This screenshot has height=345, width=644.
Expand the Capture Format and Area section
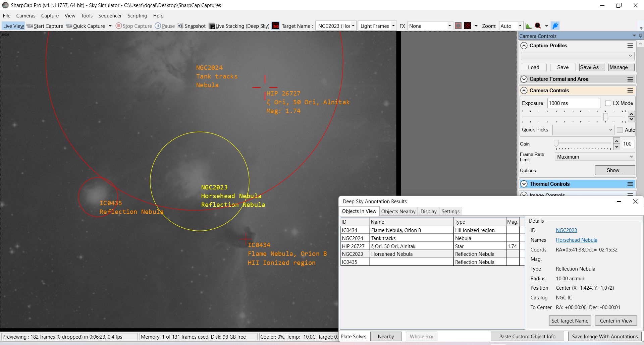point(524,79)
